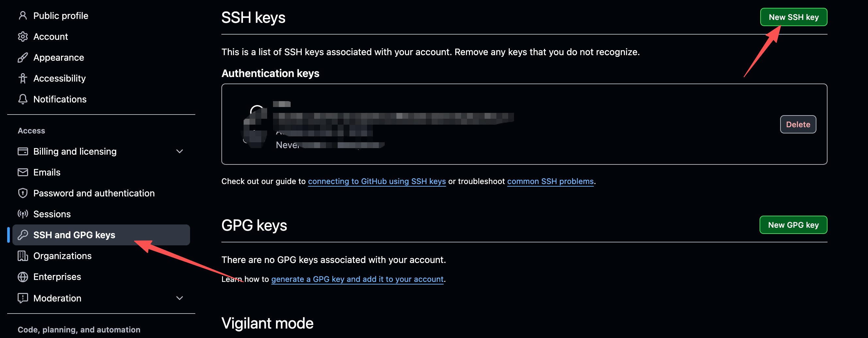Select SSH and GPG keys menu item
Screen dimensions: 868x338
pyautogui.click(x=74, y=235)
